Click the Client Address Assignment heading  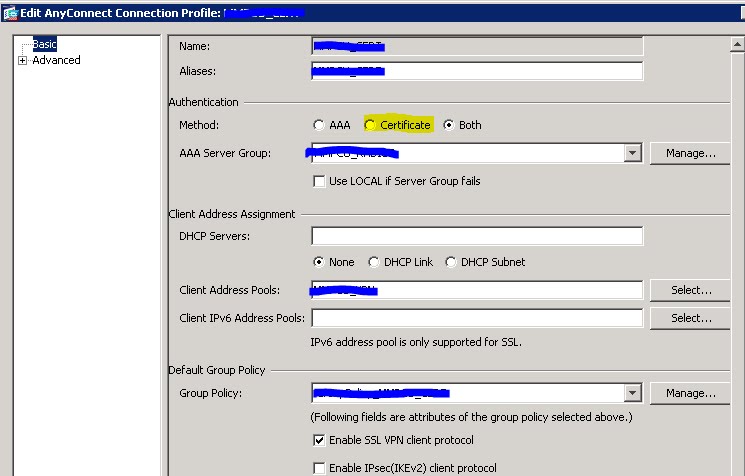(x=232, y=214)
